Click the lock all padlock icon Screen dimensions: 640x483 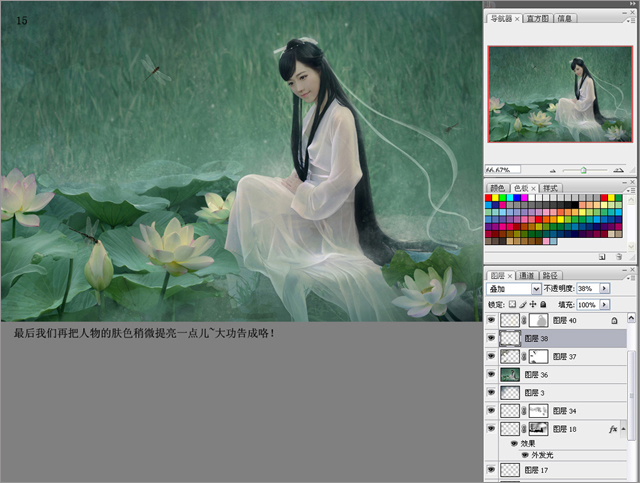543,305
